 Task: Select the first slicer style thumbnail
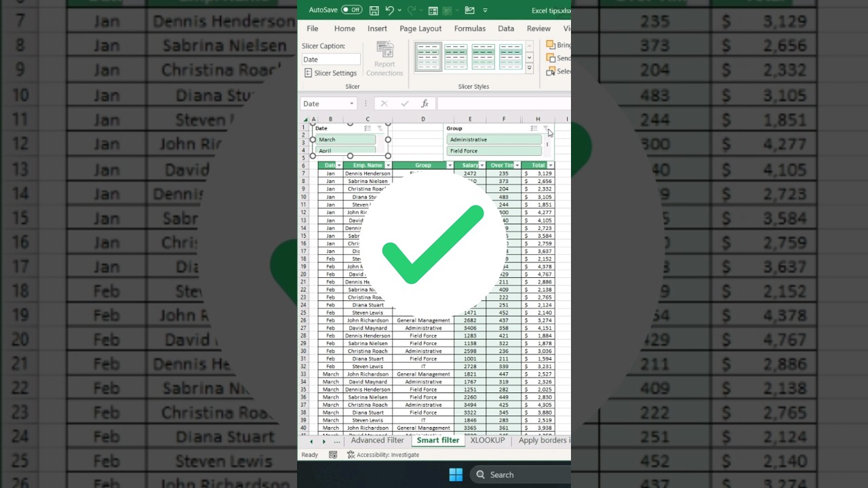[x=428, y=57]
